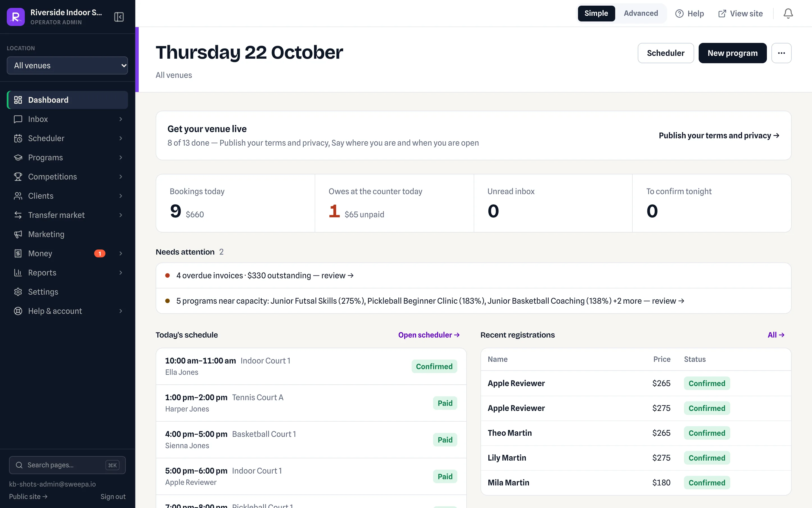
Task: Open the three-dots more options menu
Action: 781,53
